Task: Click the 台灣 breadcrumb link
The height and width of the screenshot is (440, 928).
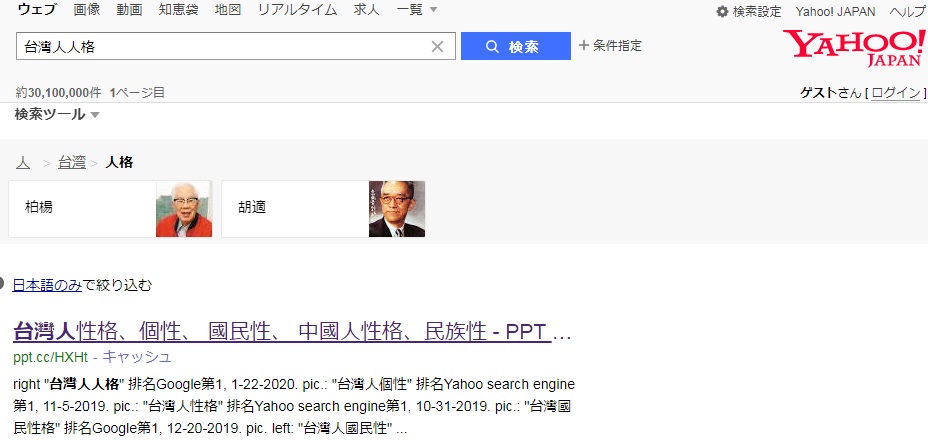Action: click(72, 162)
